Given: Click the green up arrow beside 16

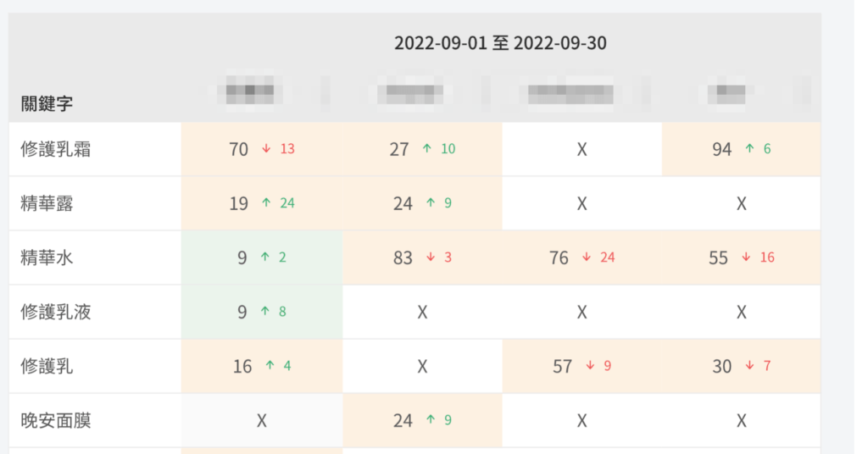Looking at the screenshot, I should (x=270, y=366).
